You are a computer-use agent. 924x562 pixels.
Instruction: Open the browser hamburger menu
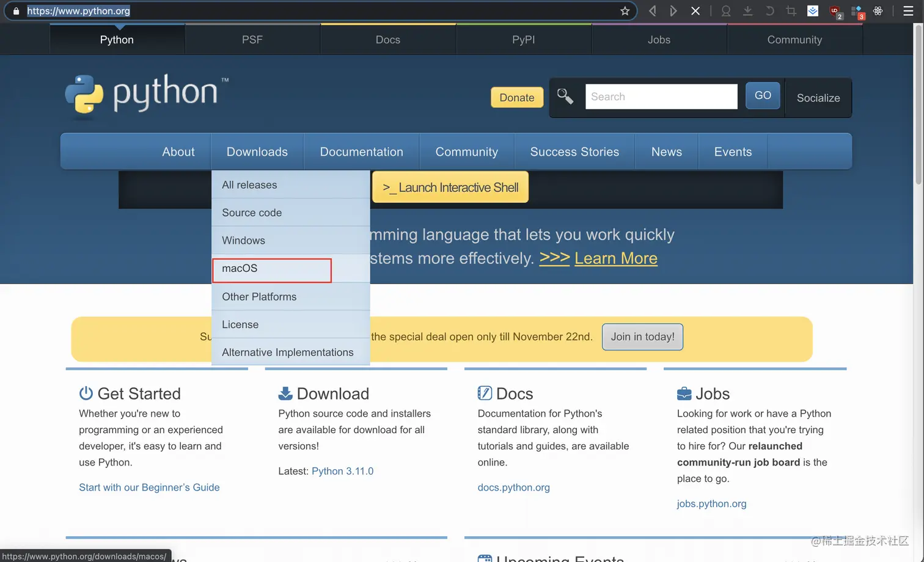click(x=908, y=11)
